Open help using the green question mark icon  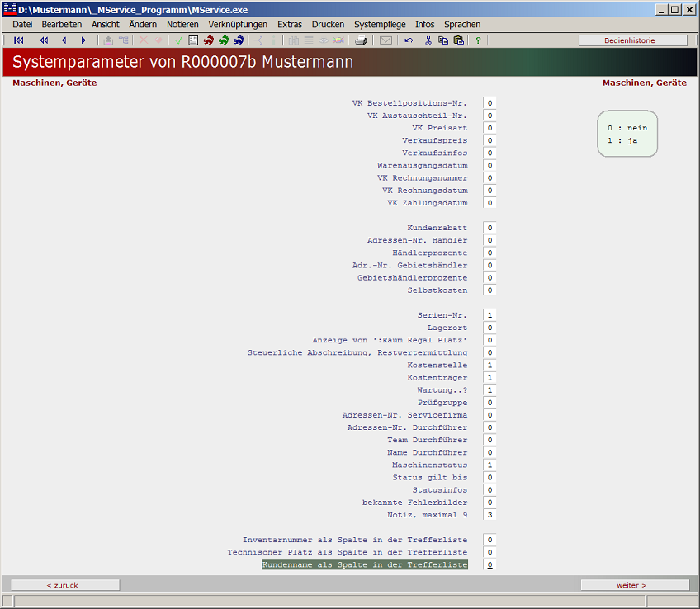[478, 40]
